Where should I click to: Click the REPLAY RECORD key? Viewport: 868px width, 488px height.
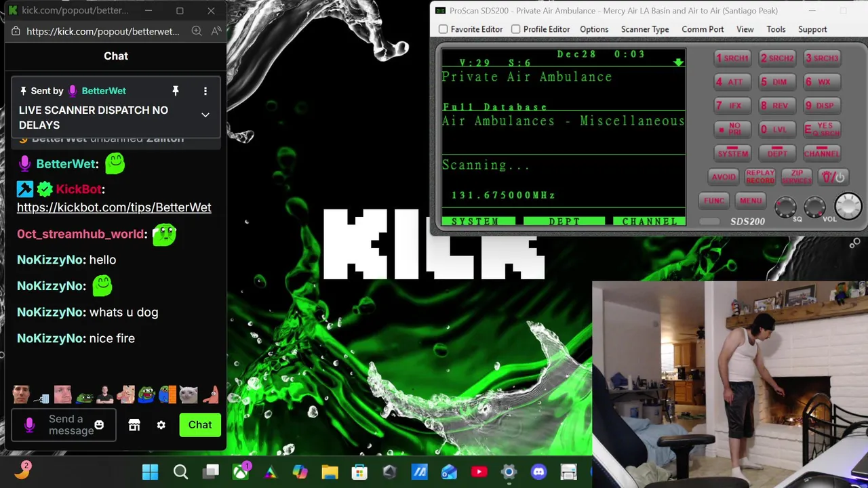tap(760, 177)
